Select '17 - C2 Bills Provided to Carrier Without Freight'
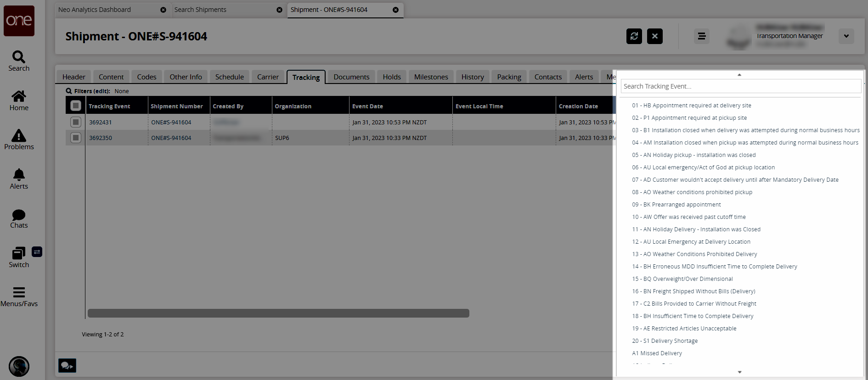 [x=694, y=303]
